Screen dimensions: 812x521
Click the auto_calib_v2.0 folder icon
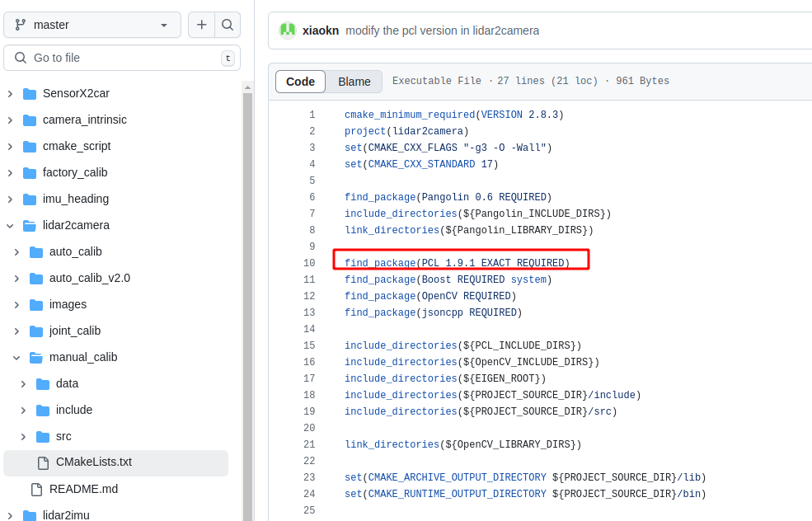36,279
